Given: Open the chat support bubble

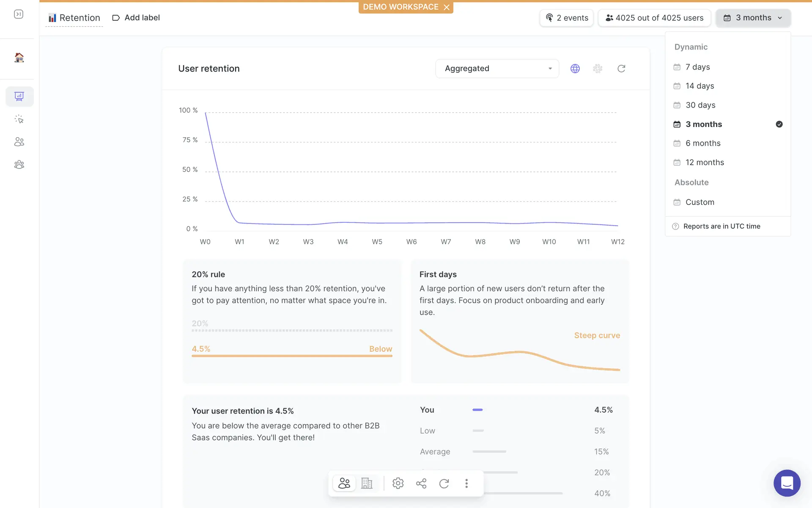Looking at the screenshot, I should [787, 483].
